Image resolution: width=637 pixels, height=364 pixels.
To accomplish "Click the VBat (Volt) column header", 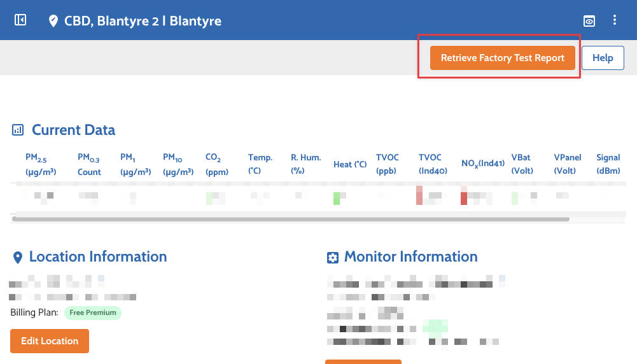I will coord(521,164).
